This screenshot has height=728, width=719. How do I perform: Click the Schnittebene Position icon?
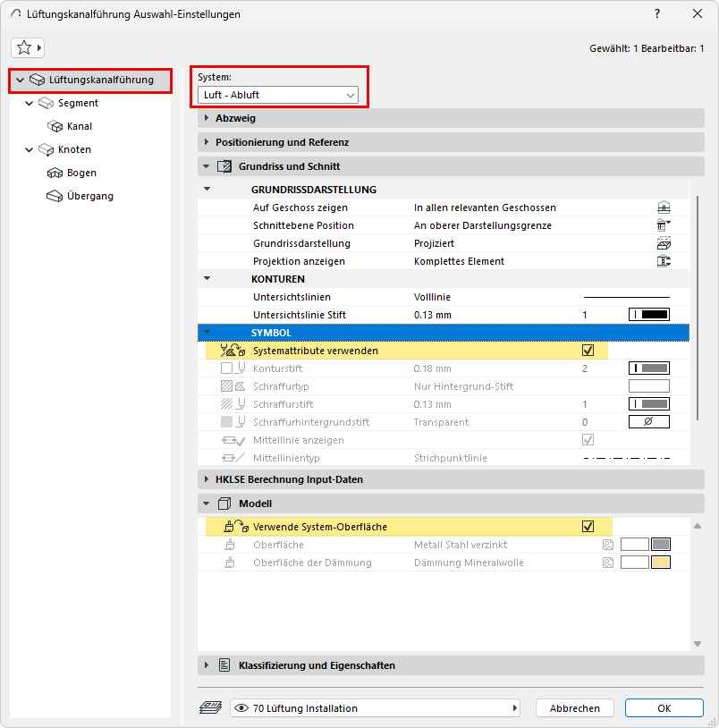point(664,225)
